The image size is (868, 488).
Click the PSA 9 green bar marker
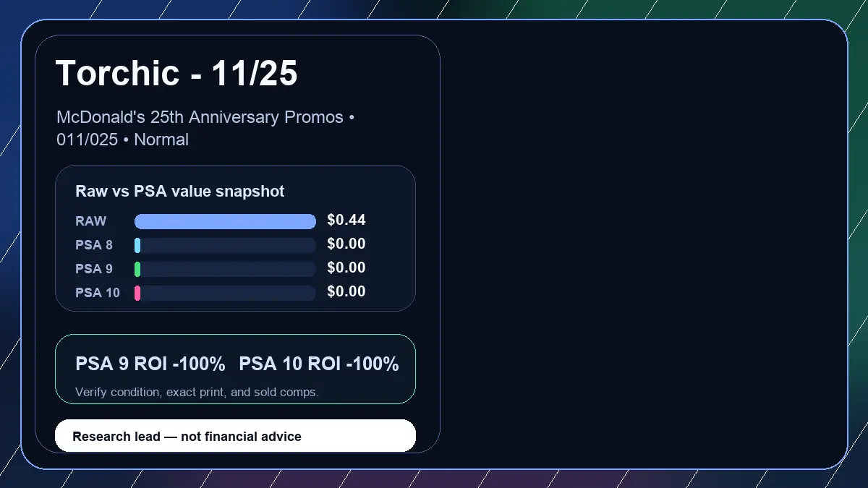pos(137,269)
